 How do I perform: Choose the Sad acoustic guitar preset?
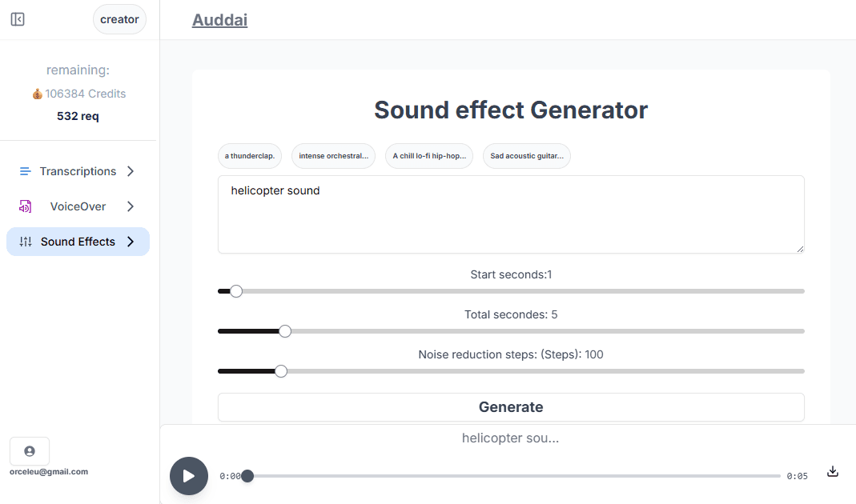click(526, 156)
